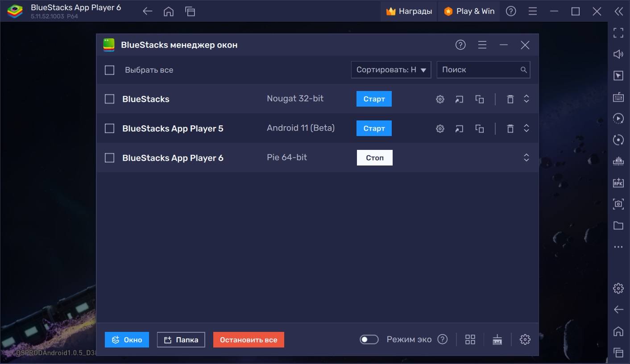
Task: Open the Сортировать dropdown
Action: pos(391,70)
